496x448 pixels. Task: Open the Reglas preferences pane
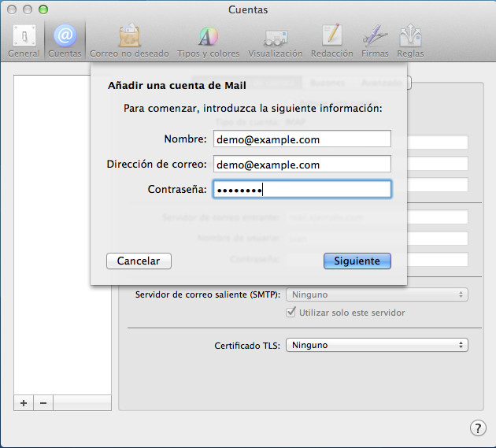tap(411, 41)
